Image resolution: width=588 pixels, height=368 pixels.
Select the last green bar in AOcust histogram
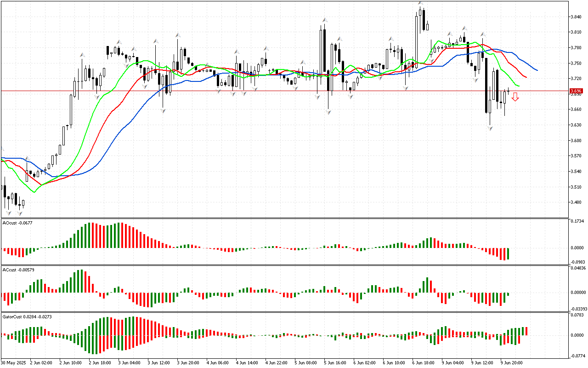[x=509, y=254]
